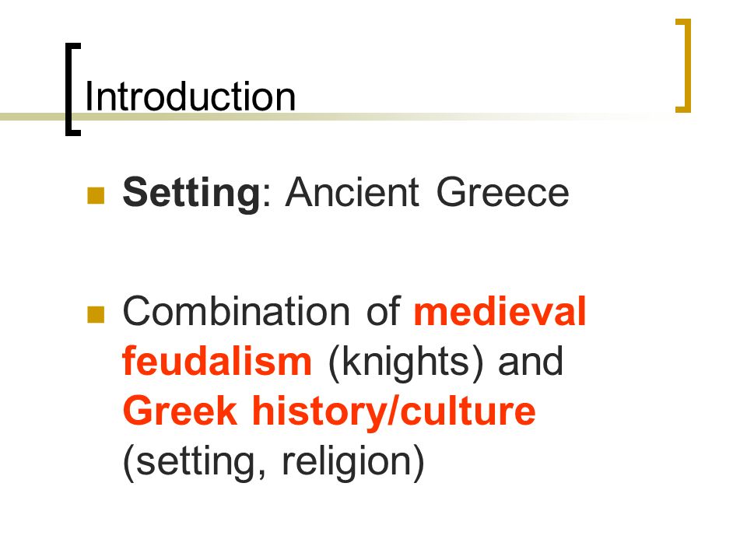Click the text (knights)
This screenshot has width=747, height=560.
click(x=405, y=363)
